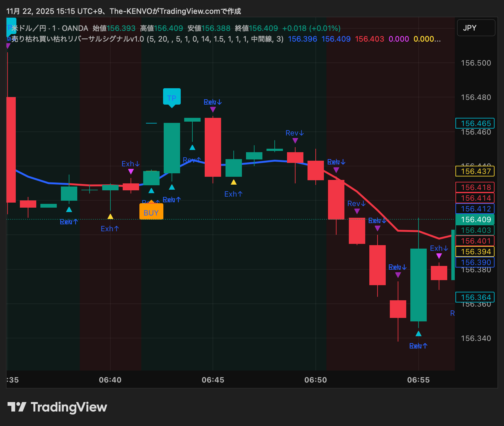Click the cyan 156.465 price label
The image size is (504, 426).
point(475,124)
